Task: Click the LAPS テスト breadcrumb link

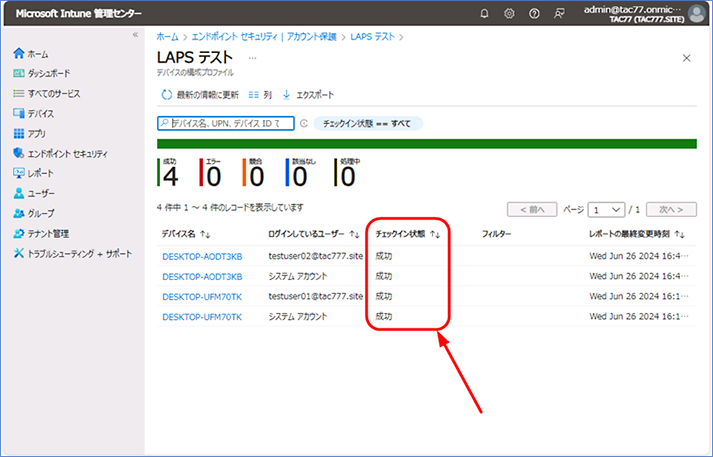Action: pos(372,37)
